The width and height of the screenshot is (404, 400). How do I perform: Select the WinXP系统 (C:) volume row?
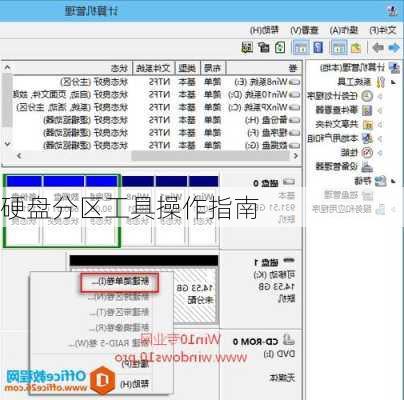[156, 107]
